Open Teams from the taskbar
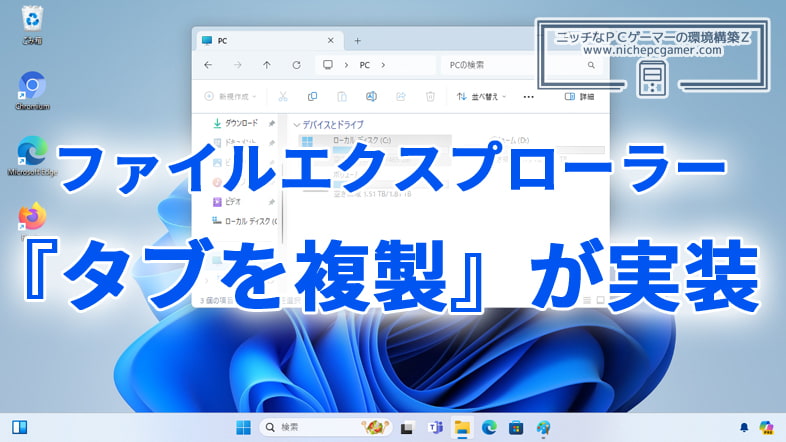786x442 pixels. tap(435, 427)
